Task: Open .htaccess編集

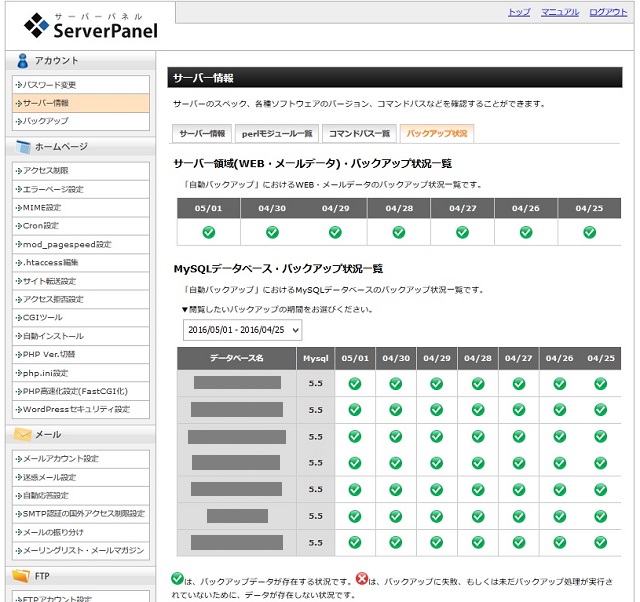Action: (x=81, y=262)
